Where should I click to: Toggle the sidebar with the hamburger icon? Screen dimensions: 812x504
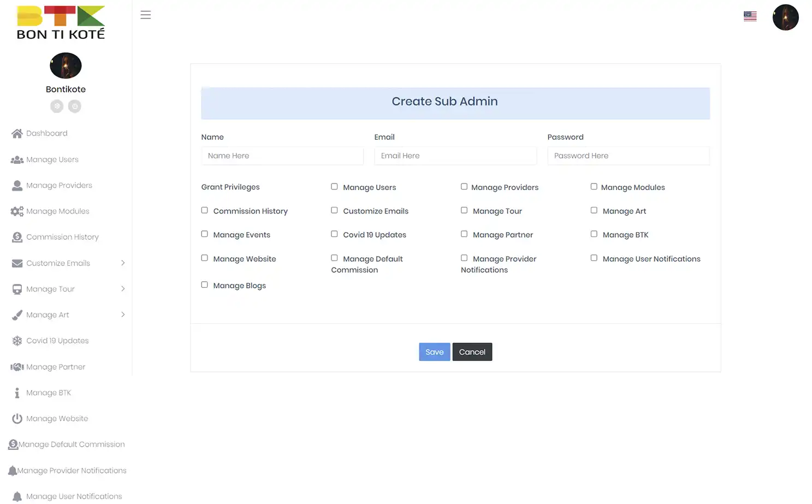pos(145,15)
